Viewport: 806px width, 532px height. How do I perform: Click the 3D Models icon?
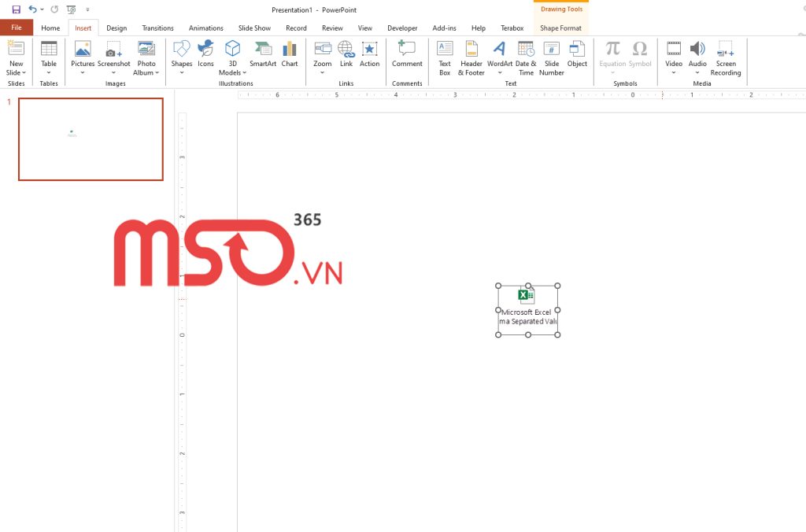click(x=232, y=48)
